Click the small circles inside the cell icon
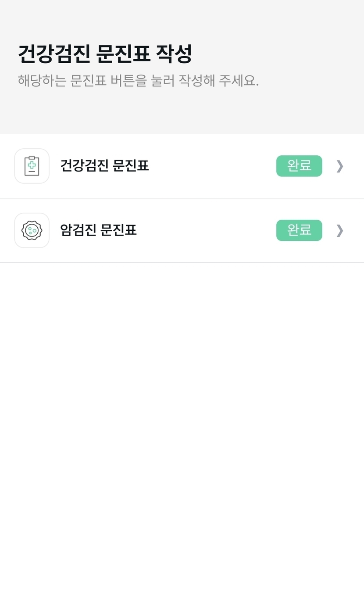 [x=32, y=230]
